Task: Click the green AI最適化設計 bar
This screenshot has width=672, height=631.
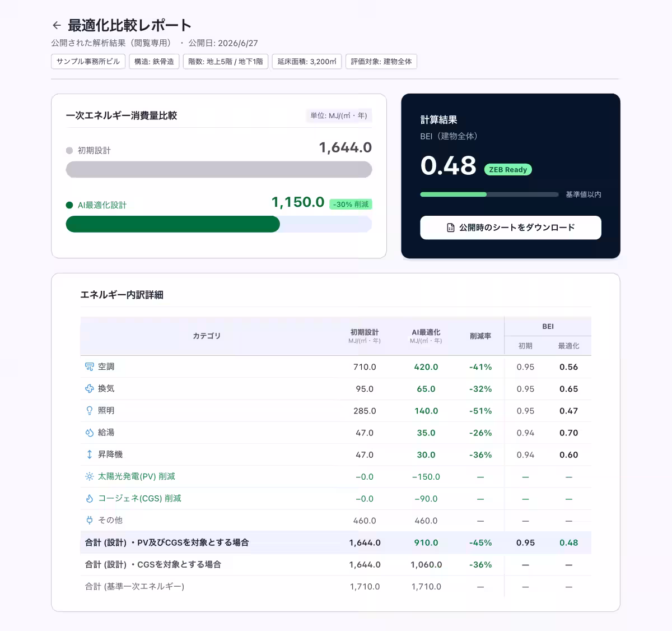Action: 172,224
